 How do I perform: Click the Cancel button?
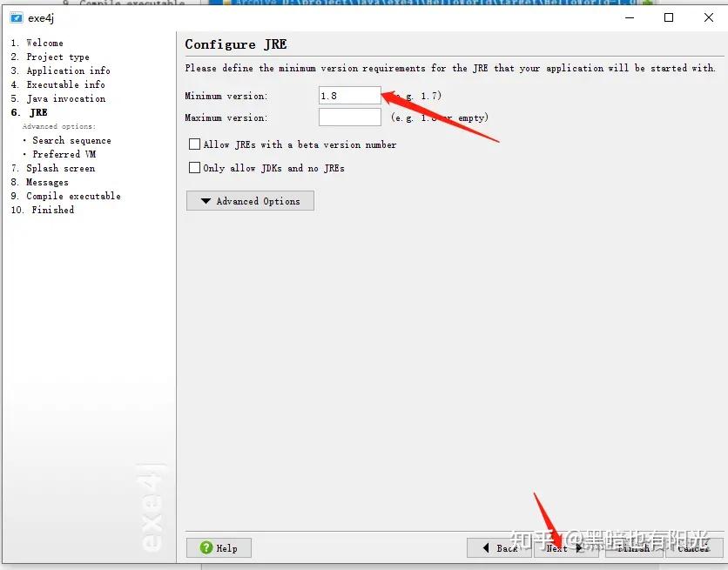(x=692, y=547)
